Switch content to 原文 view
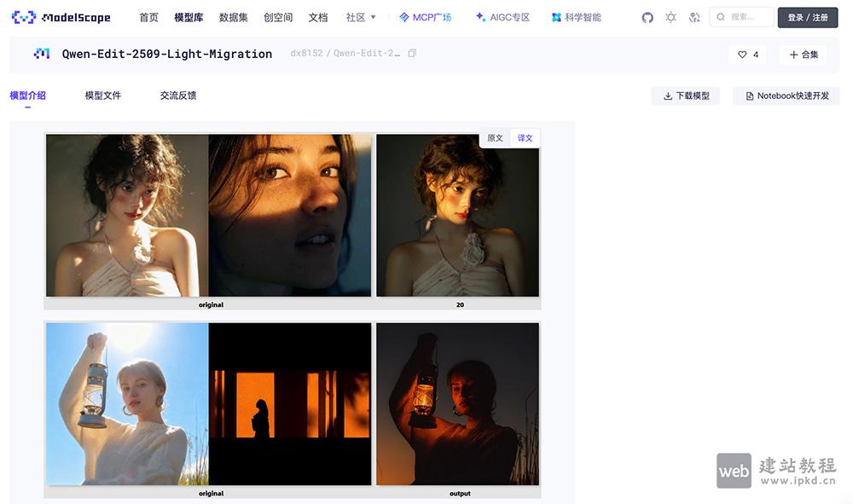 [496, 137]
